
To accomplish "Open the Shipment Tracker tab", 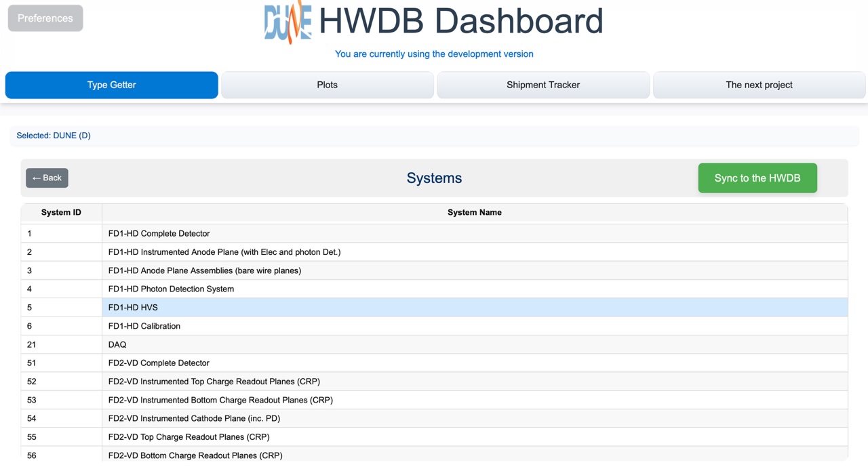I will [x=543, y=85].
